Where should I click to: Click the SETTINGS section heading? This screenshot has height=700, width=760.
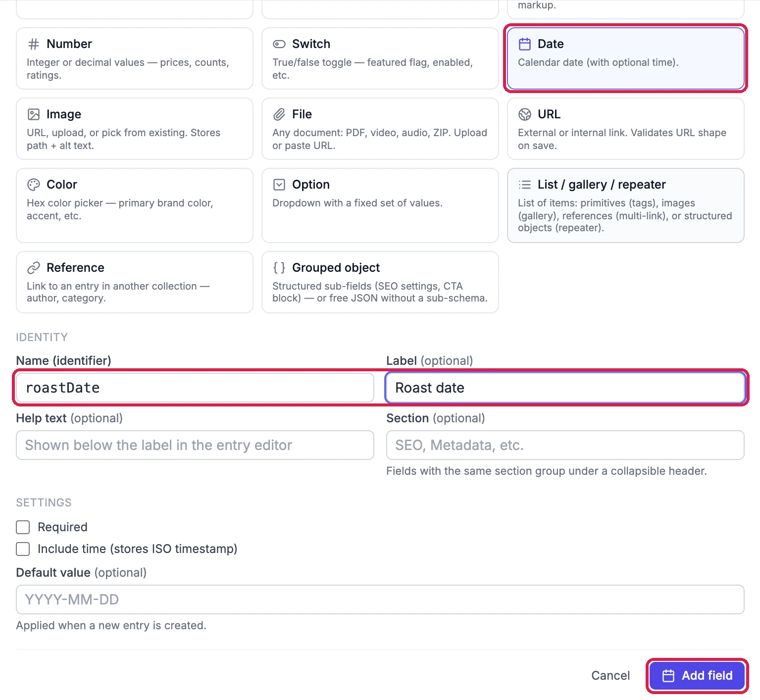click(x=44, y=502)
